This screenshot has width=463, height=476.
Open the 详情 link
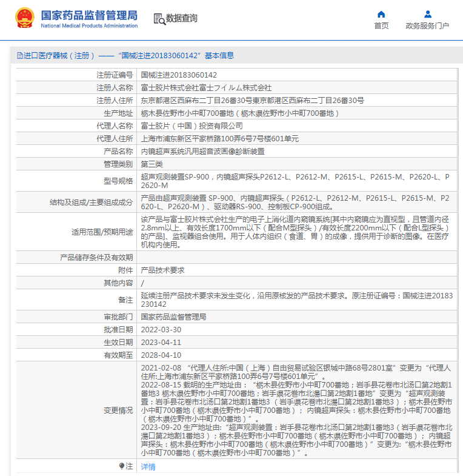pos(148,466)
